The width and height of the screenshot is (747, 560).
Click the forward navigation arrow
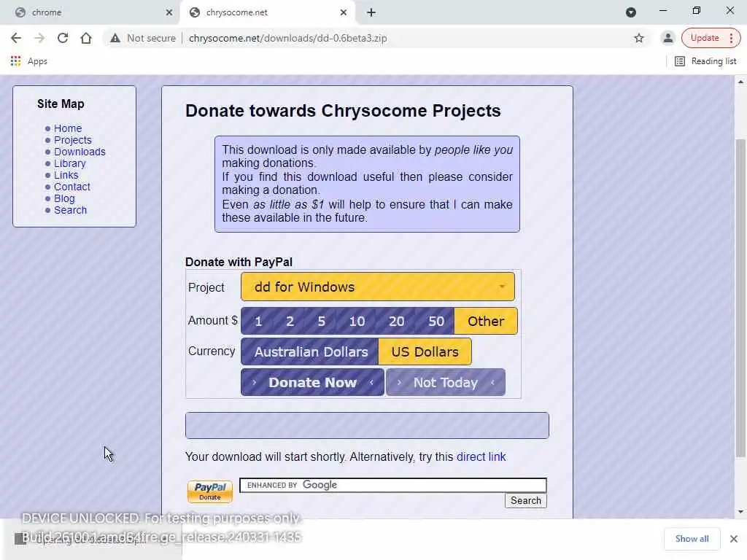39,38
